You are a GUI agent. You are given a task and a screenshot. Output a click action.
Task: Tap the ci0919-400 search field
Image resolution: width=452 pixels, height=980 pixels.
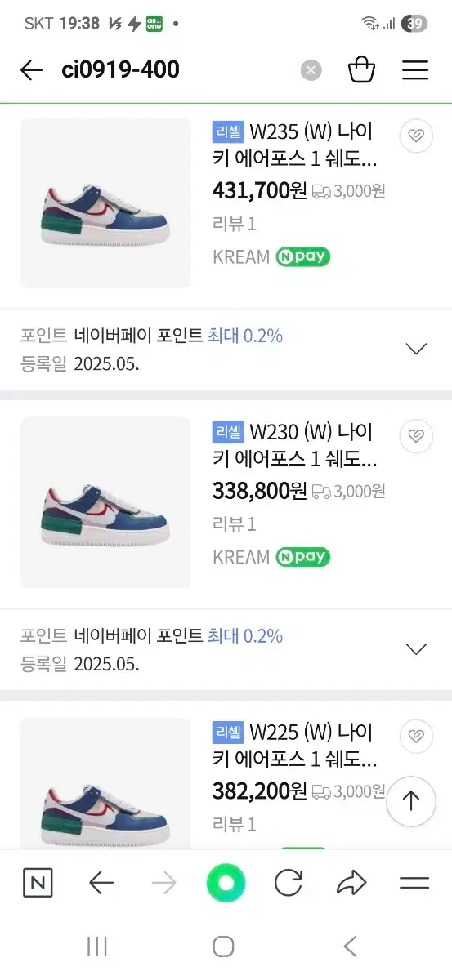coord(176,70)
